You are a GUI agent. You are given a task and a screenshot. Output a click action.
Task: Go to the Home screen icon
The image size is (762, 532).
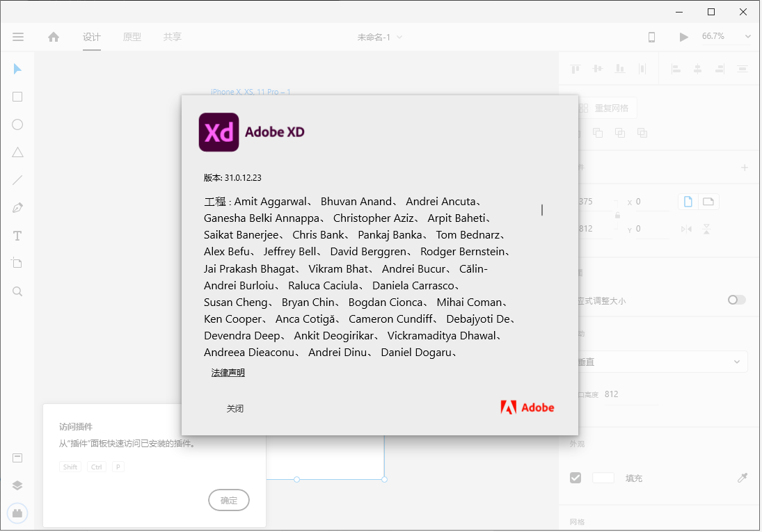(54, 37)
